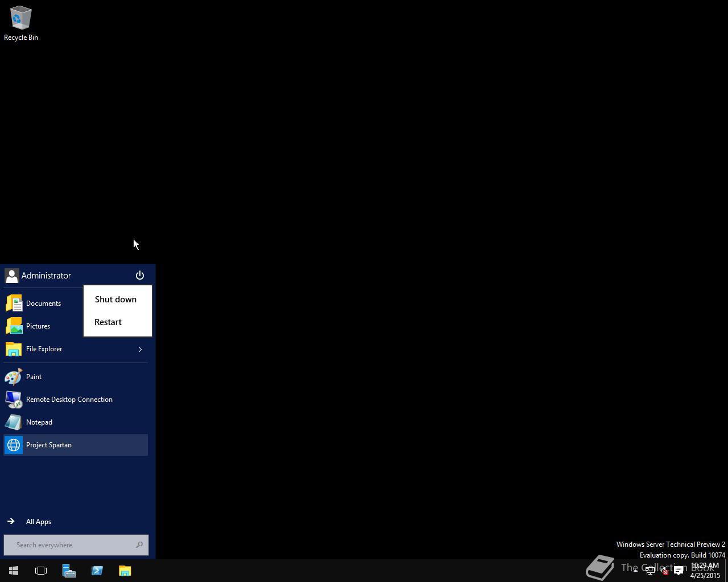The width and height of the screenshot is (728, 582).
Task: Click the network status tray icon
Action: [x=650, y=571]
